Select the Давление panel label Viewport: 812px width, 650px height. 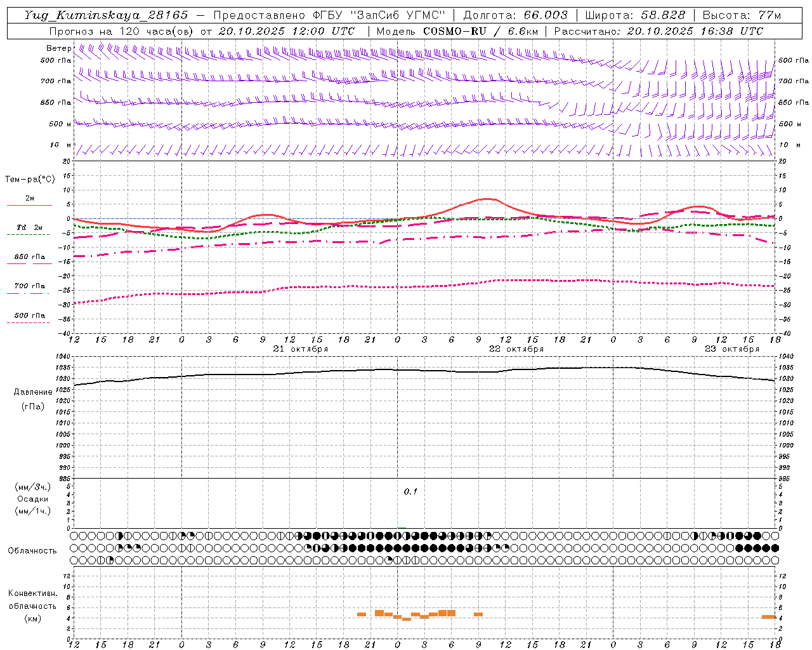[x=33, y=392]
